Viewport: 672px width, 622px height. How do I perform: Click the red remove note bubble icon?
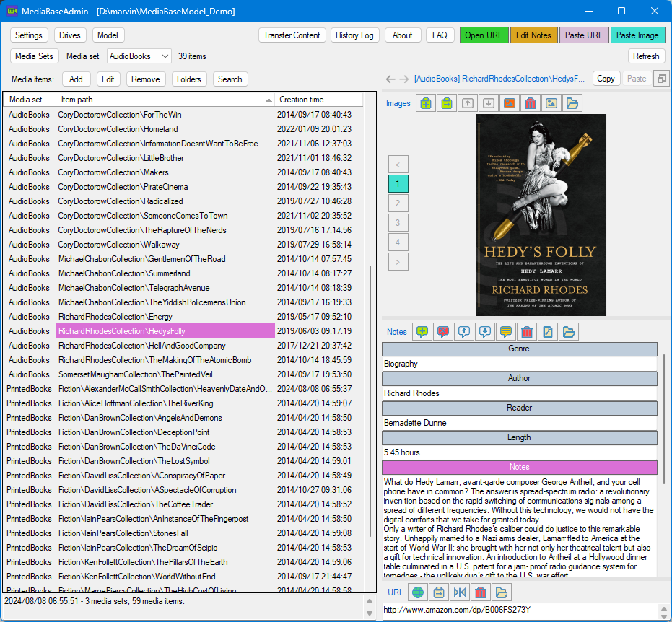pyautogui.click(x=442, y=331)
